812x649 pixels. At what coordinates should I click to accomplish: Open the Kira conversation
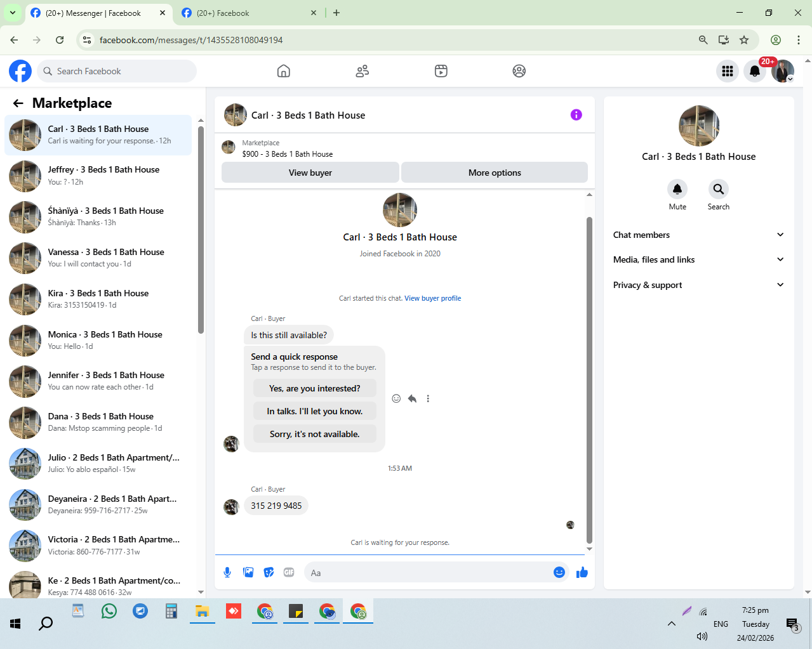click(98, 299)
